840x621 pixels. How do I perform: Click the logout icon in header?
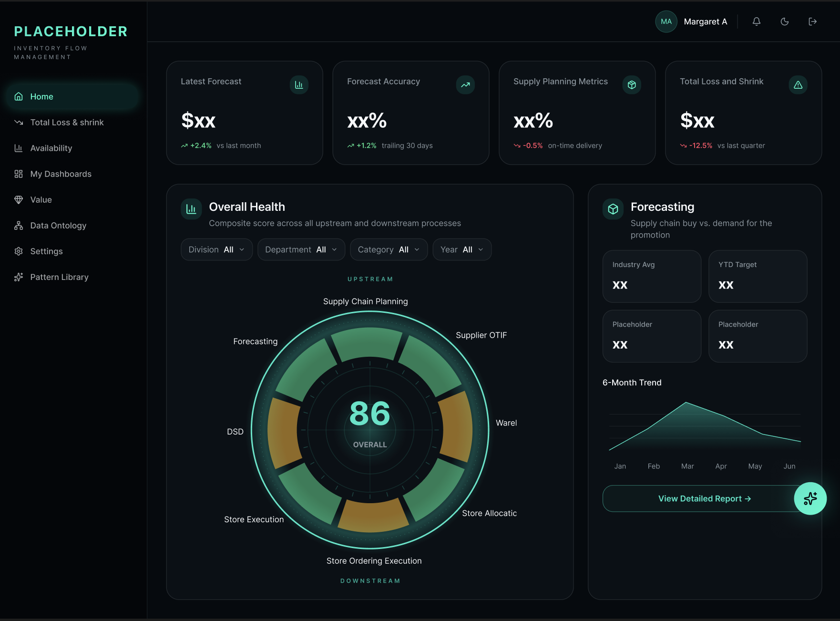tap(812, 21)
